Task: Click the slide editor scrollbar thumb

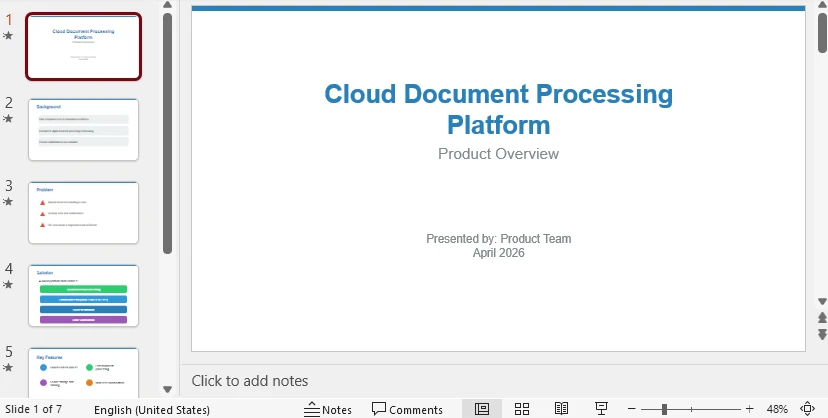Action: [822, 33]
